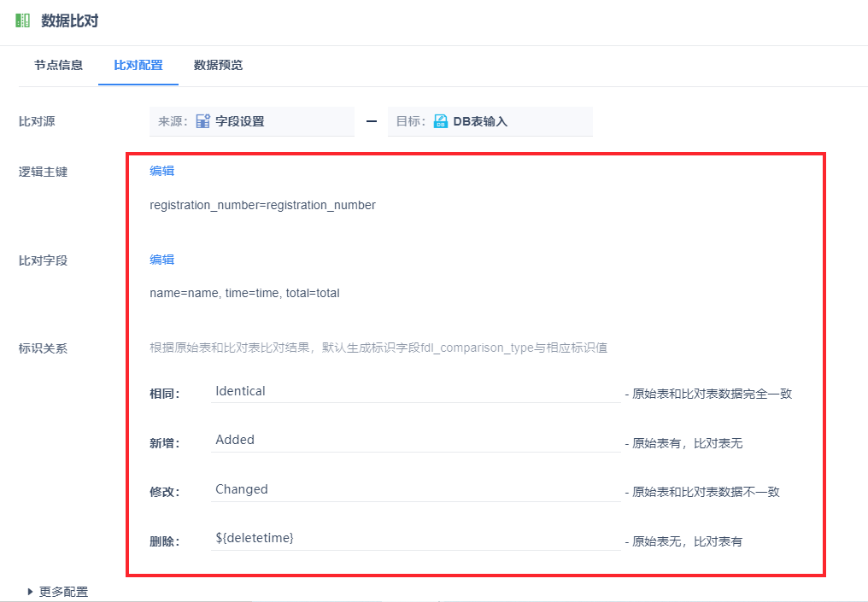Viewport: 868px width, 602px height.
Task: Click the 比对源 label
Action: [37, 122]
